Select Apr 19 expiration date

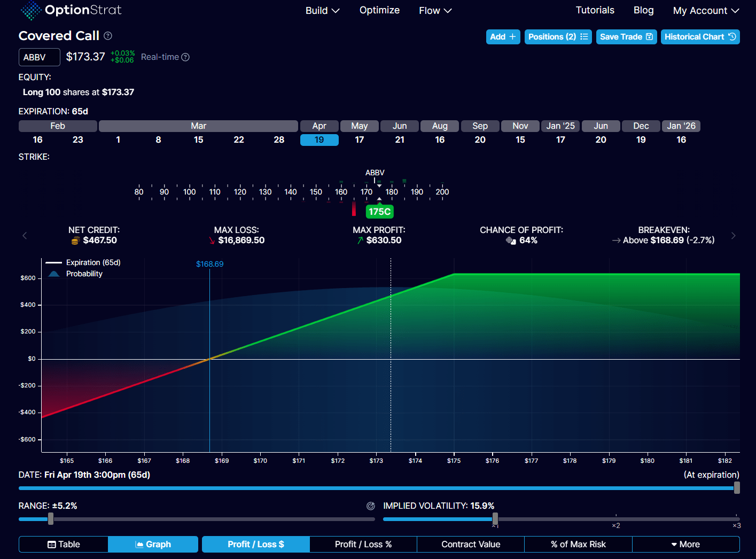coord(319,140)
